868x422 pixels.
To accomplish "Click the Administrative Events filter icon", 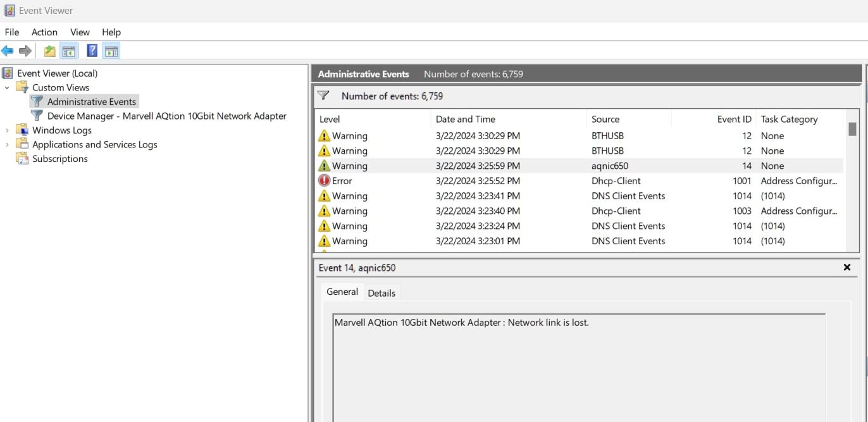I will pos(37,101).
